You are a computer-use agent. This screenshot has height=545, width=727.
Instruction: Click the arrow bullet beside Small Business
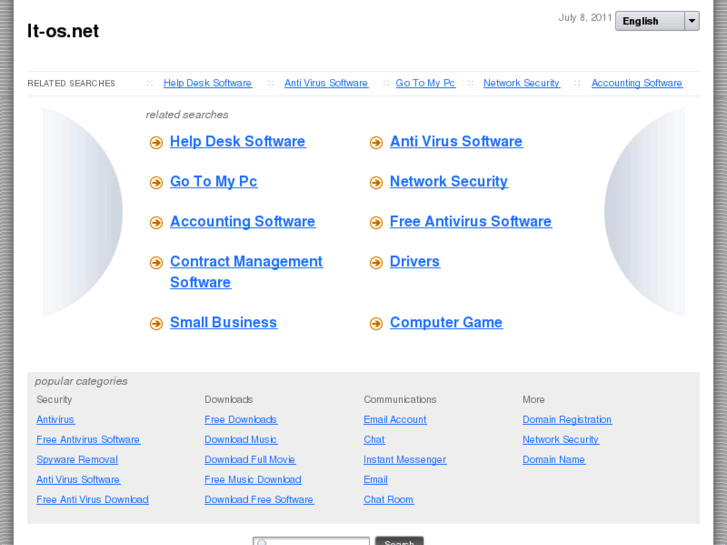156,324
